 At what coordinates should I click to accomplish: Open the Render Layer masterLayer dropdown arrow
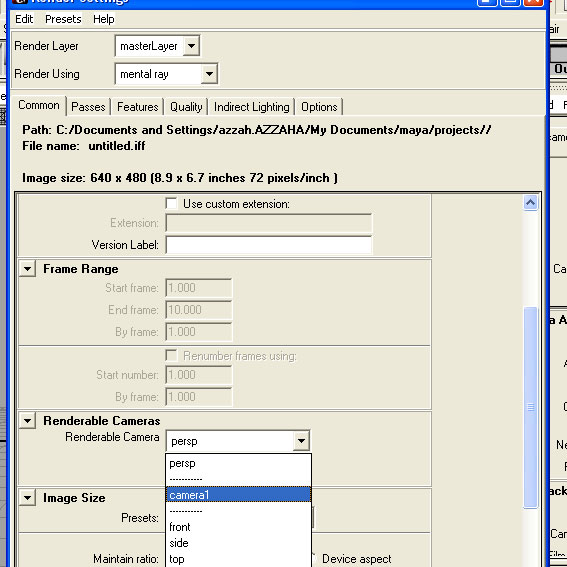(191, 46)
